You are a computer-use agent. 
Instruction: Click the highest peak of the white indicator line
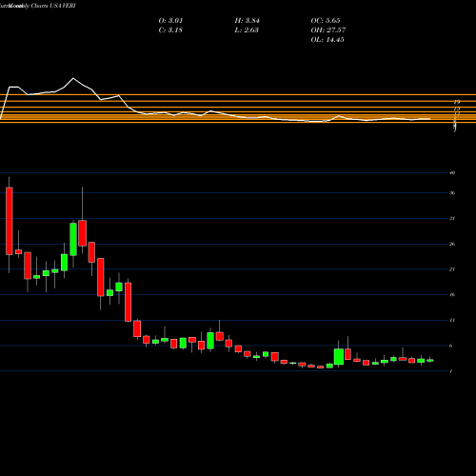pyautogui.click(x=73, y=78)
